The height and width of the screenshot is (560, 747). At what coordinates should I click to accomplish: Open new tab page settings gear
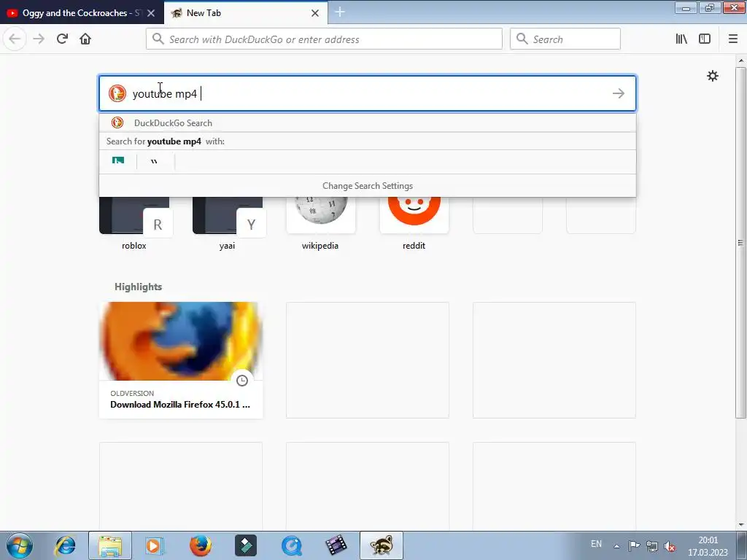(x=712, y=76)
